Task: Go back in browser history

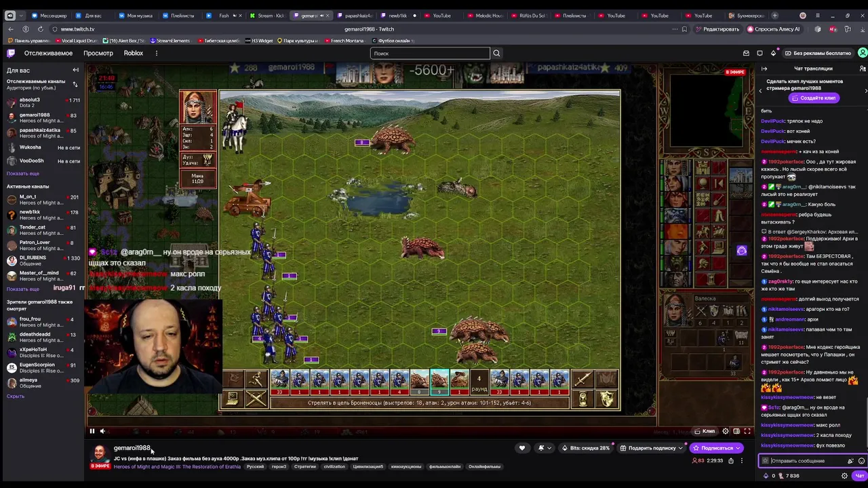Action: point(11,29)
